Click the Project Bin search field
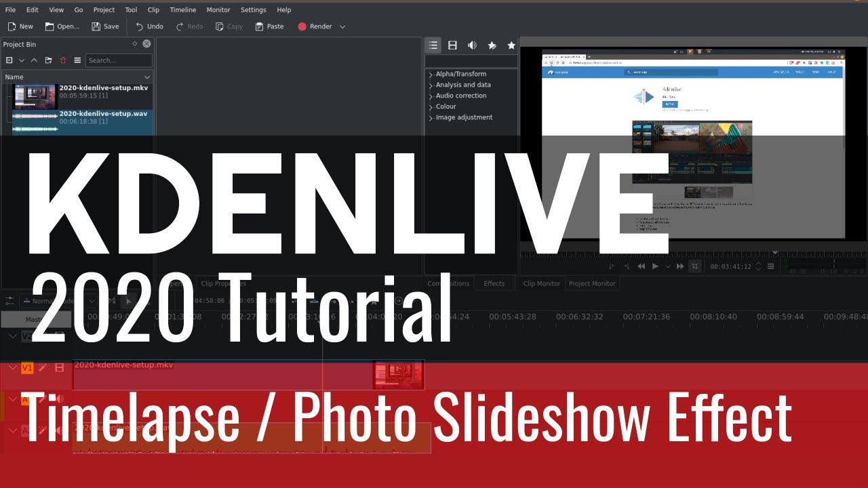The width and height of the screenshot is (868, 488). click(119, 60)
